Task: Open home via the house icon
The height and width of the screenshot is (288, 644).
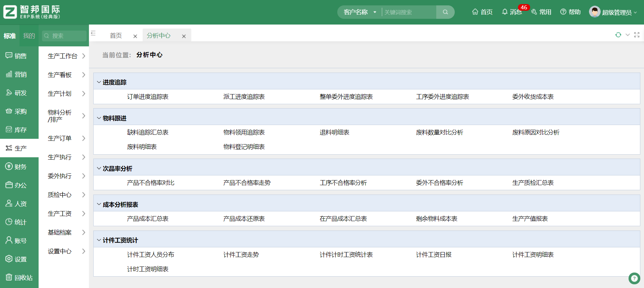Action: pyautogui.click(x=475, y=12)
